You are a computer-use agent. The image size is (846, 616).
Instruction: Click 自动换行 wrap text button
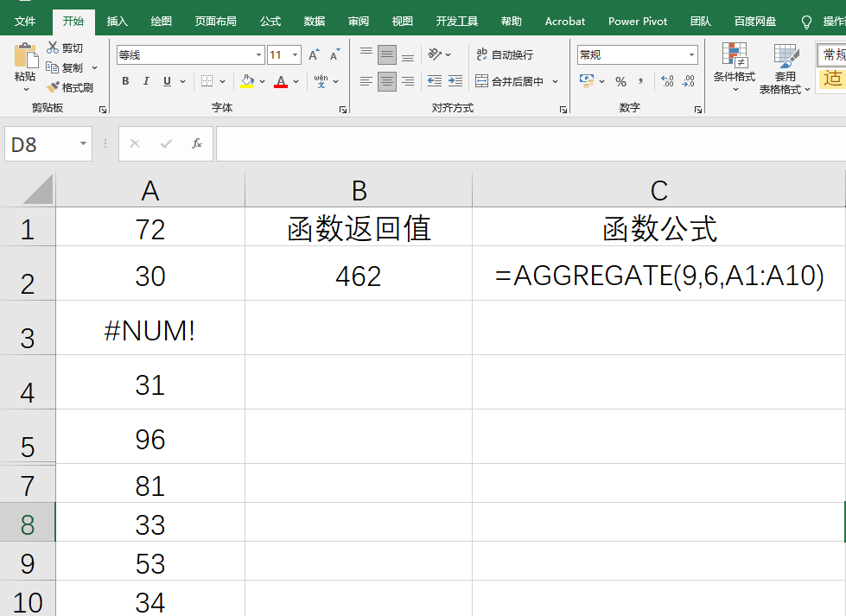click(505, 54)
